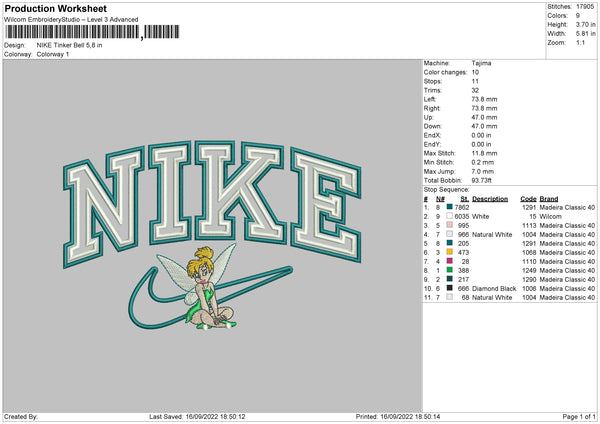Image resolution: width=600 pixels, height=424 pixels.
Task: Choose the Diamond Black swatch in row 10
Action: pyautogui.click(x=449, y=288)
